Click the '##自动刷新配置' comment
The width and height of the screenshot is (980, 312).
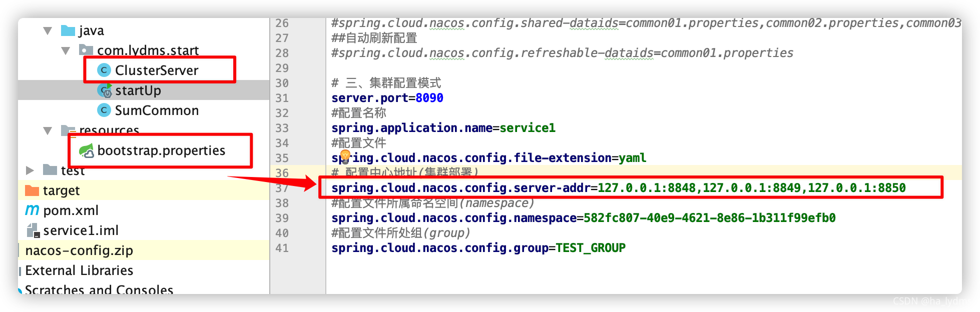pos(374,38)
